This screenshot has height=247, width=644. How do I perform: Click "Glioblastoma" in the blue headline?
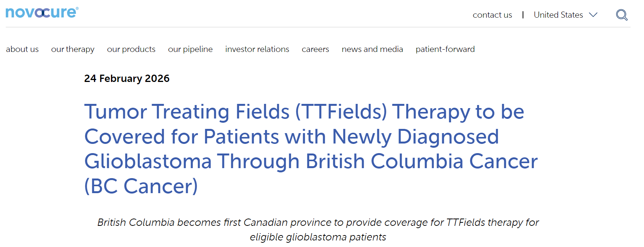[148, 161]
